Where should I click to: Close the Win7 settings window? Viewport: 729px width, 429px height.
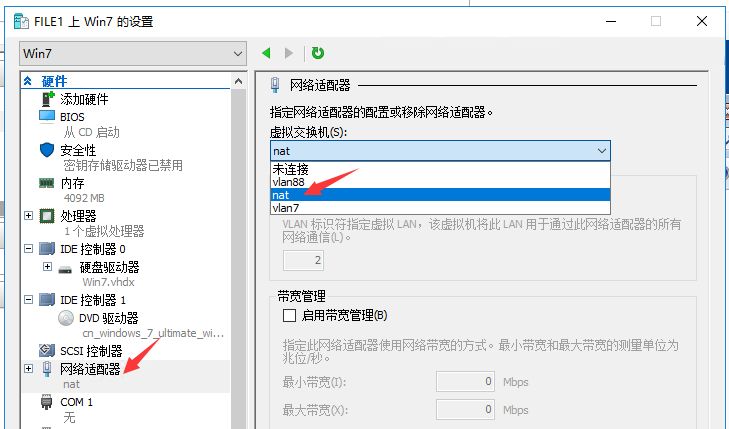tap(702, 21)
